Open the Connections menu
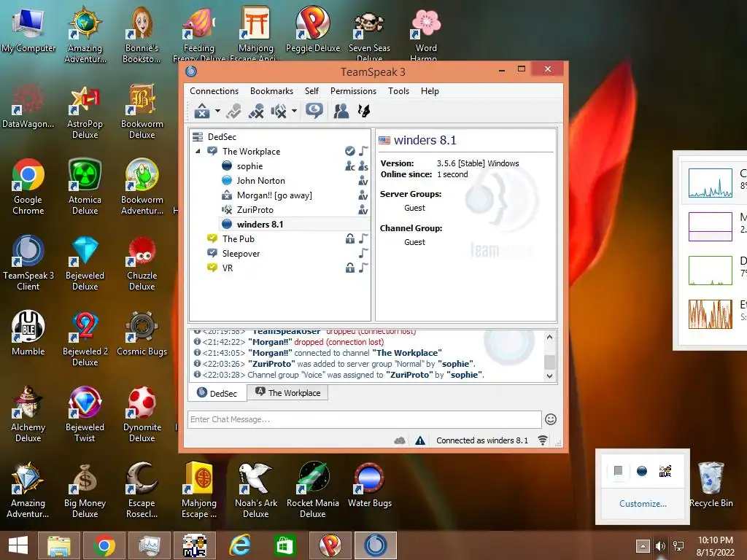The image size is (747, 560). click(214, 91)
